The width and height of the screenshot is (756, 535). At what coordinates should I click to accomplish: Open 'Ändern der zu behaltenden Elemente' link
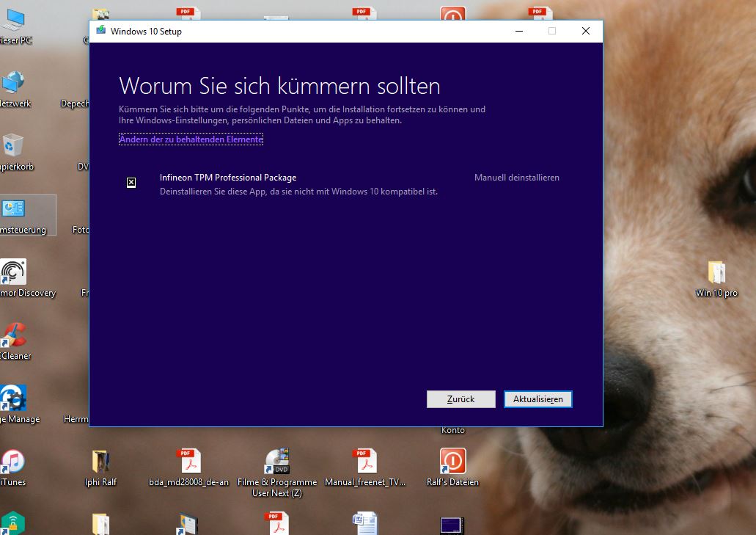click(191, 139)
